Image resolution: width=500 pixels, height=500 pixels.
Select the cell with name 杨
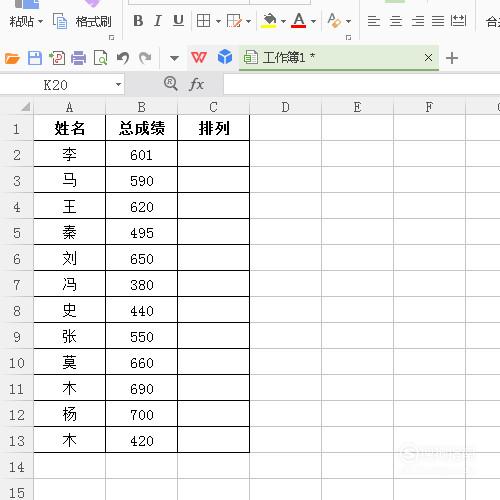[69, 415]
